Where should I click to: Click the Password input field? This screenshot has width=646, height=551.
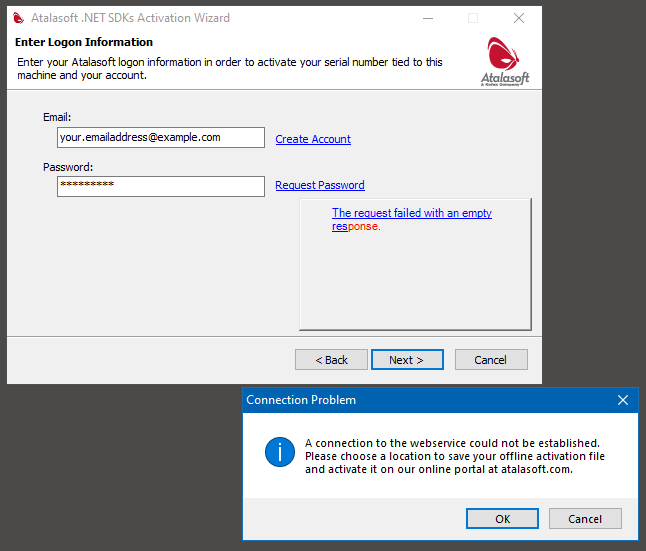pyautogui.click(x=161, y=186)
